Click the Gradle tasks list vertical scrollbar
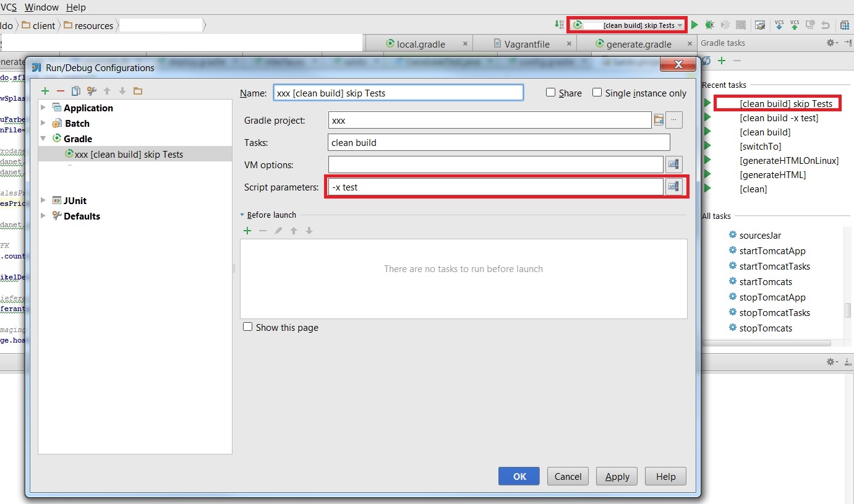 [x=848, y=310]
